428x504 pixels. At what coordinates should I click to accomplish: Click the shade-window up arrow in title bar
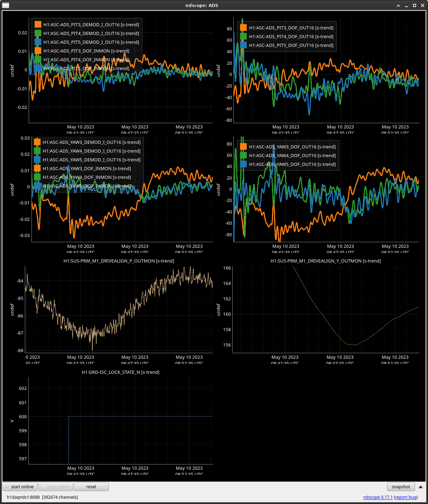click(399, 6)
